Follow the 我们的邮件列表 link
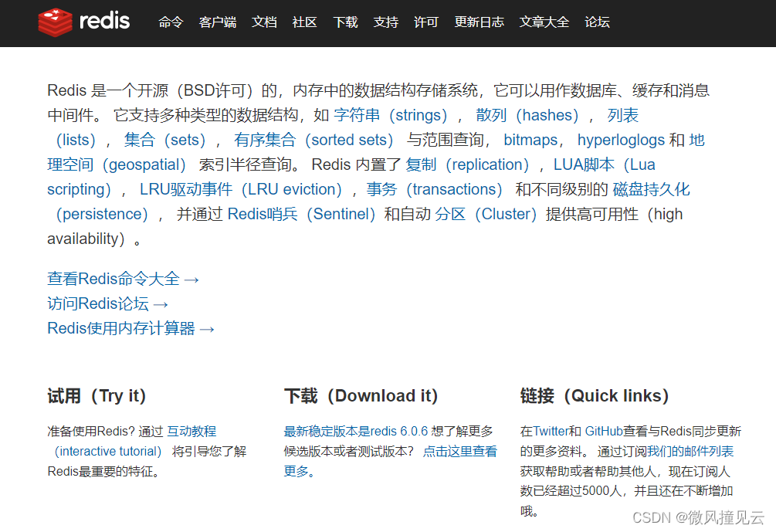Image resolution: width=776 pixels, height=532 pixels. pos(690,452)
